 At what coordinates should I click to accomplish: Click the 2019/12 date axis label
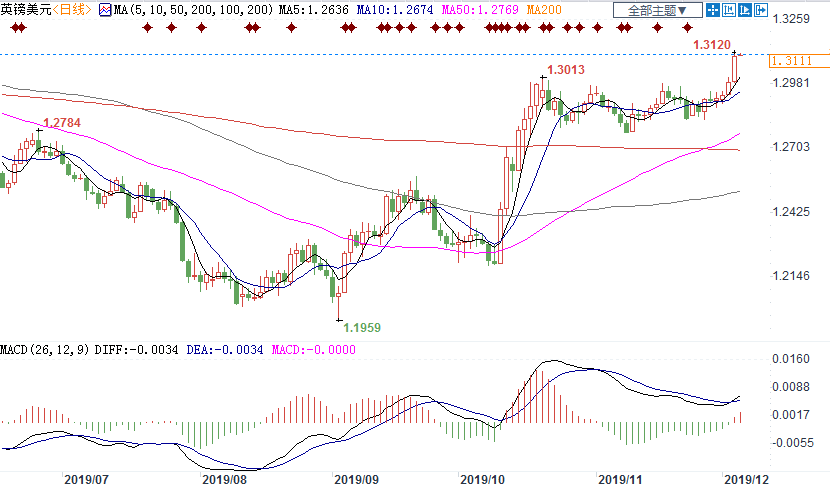746,479
